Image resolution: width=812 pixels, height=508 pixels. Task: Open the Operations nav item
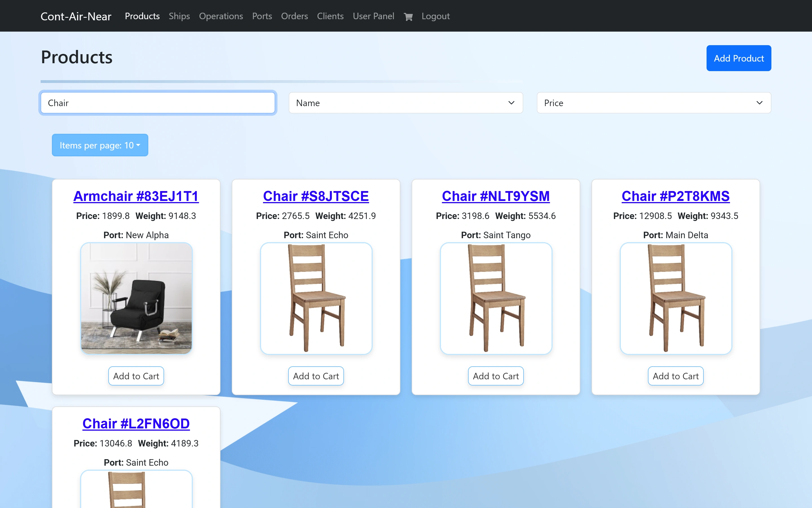221,16
